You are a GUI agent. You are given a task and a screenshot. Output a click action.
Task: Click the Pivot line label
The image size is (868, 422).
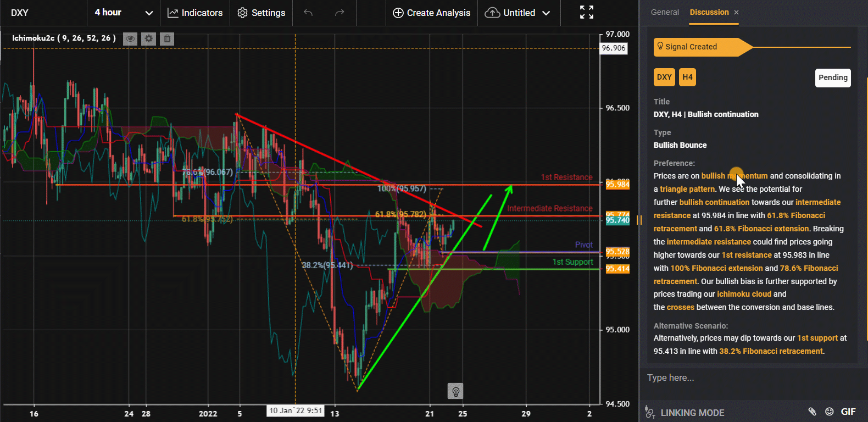(x=584, y=245)
